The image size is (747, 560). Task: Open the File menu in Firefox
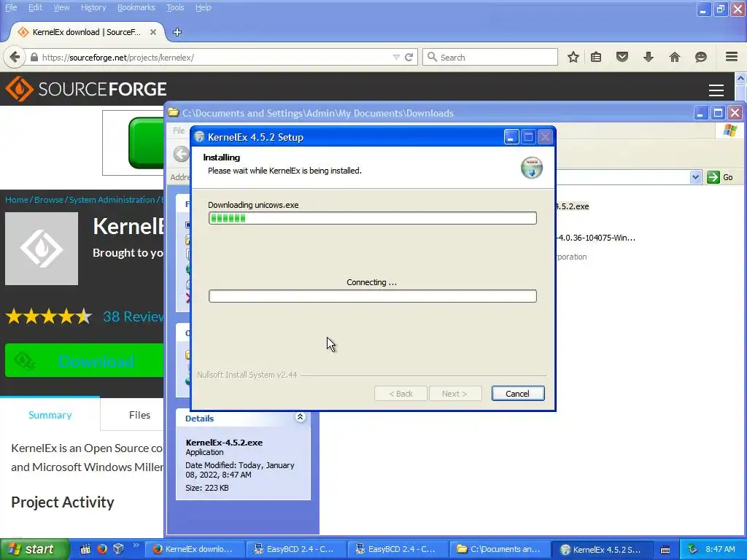(11, 7)
